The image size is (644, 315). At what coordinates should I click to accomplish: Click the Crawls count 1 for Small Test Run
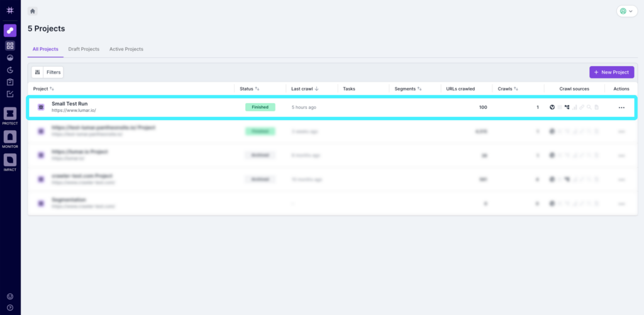538,107
